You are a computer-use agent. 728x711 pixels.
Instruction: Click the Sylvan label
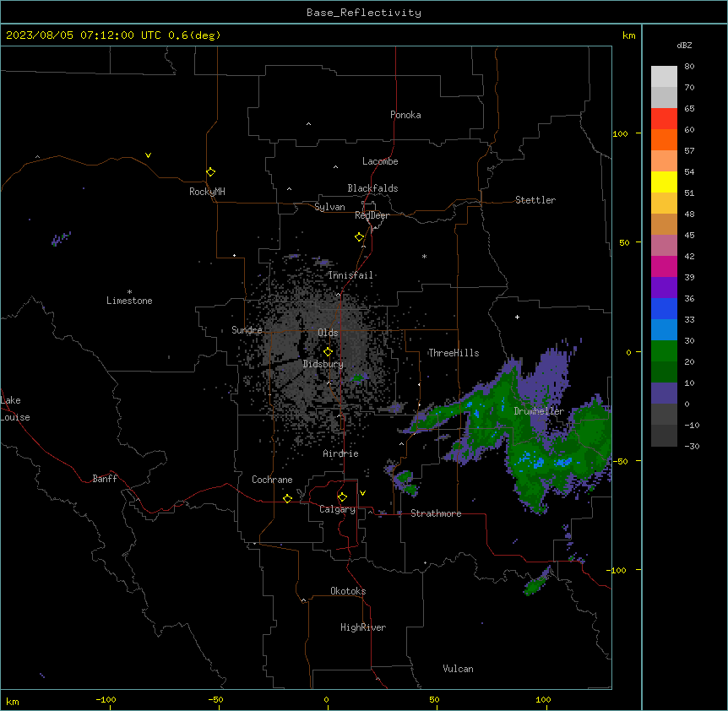coord(329,207)
